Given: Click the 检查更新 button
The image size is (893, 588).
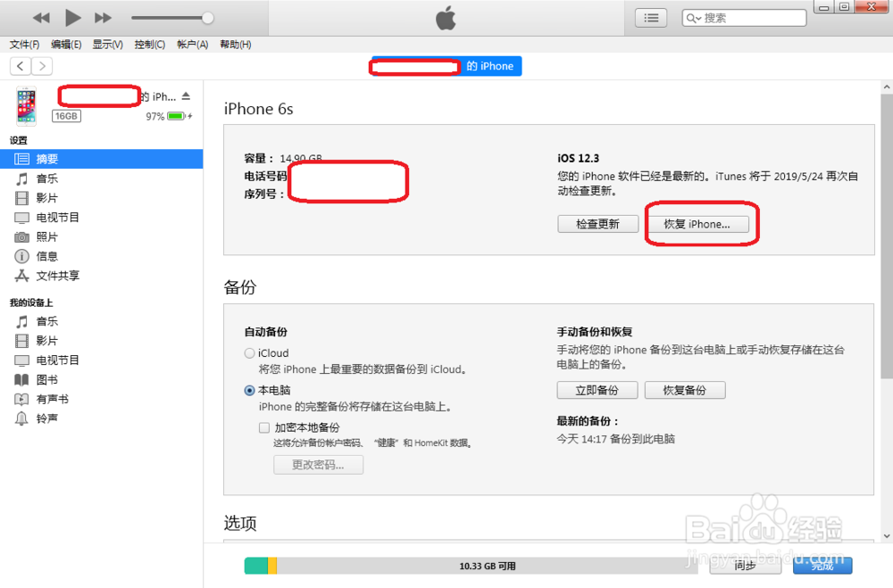Looking at the screenshot, I should coord(598,224).
